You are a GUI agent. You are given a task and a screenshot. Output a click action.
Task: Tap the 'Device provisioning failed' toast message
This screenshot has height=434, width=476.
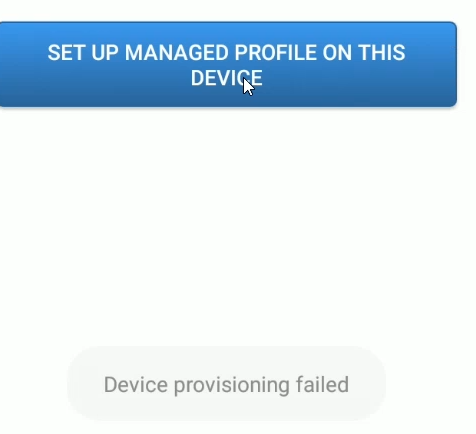point(226,385)
